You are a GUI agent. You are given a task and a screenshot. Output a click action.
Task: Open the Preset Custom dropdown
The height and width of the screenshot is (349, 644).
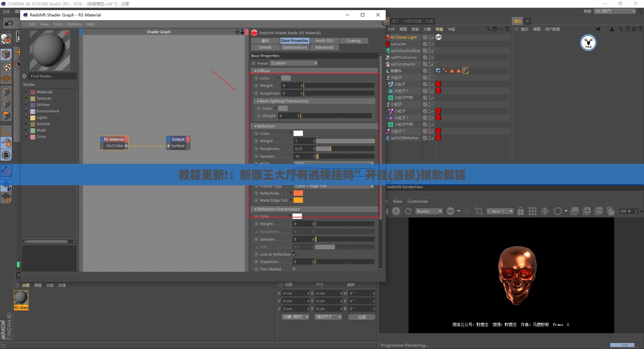pos(294,63)
